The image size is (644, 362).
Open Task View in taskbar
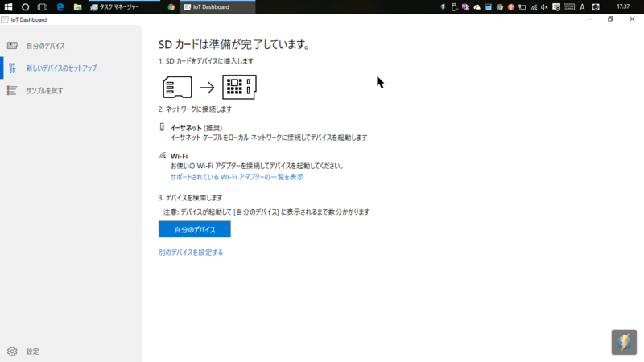click(43, 7)
